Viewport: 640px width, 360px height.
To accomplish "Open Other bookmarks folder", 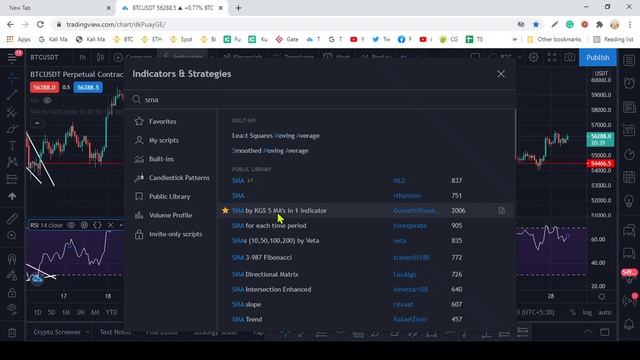I will (554, 39).
